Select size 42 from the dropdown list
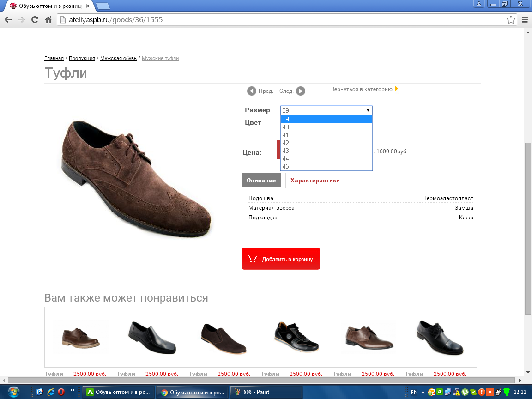Viewport: 532px width, 399px height. click(326, 143)
